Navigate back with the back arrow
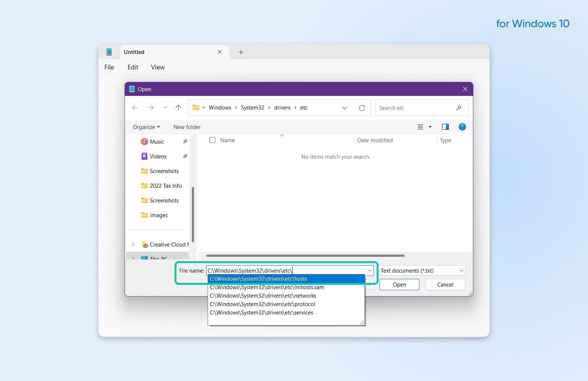This screenshot has width=588, height=381. [x=135, y=108]
